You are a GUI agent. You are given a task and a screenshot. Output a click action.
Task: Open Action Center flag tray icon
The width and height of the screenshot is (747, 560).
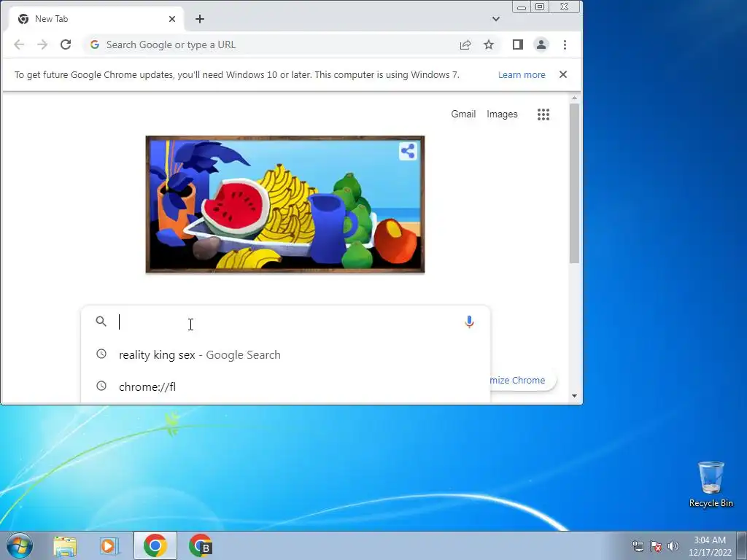pyautogui.click(x=656, y=546)
